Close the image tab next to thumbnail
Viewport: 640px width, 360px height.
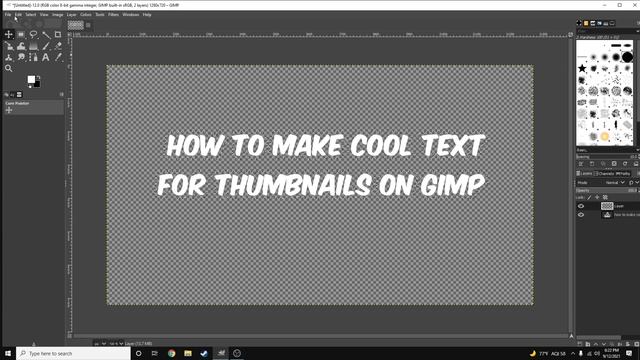88,25
